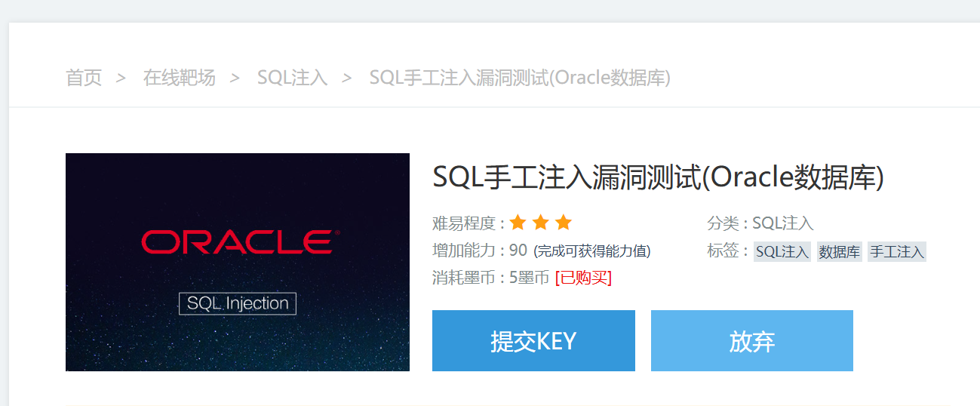Submit the key with 提交KEY button
Screen dimensions: 980x406
click(533, 341)
